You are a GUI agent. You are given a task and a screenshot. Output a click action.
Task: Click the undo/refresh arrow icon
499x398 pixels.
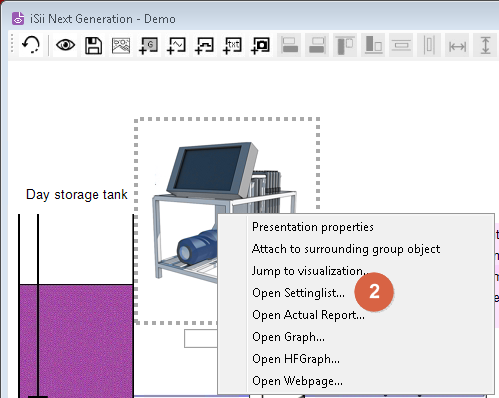[x=31, y=45]
